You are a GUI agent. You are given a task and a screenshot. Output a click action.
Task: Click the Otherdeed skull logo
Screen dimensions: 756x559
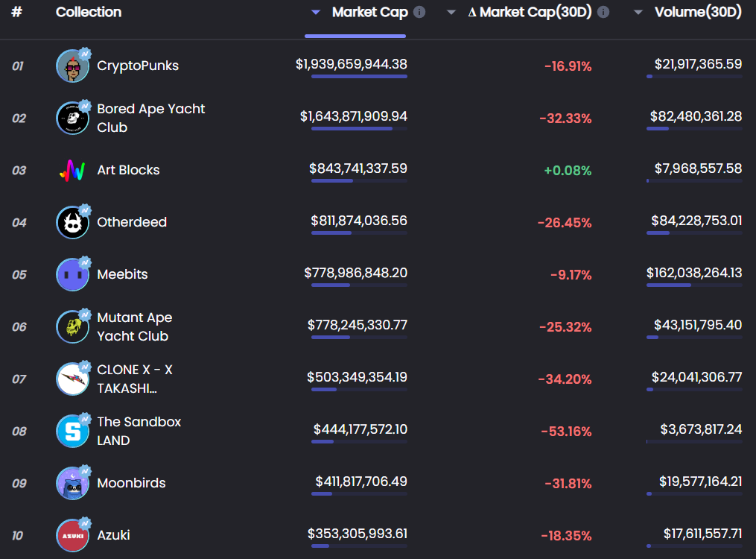coord(73,222)
